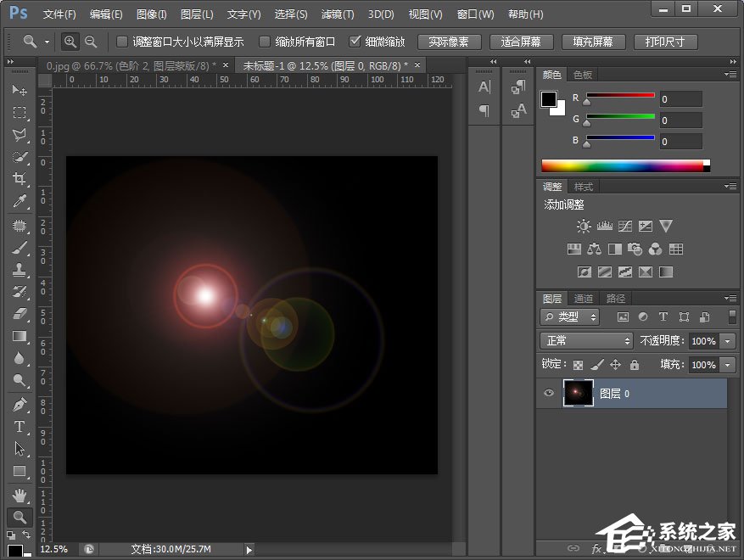Click the zoom out magnifier icon

[x=91, y=42]
